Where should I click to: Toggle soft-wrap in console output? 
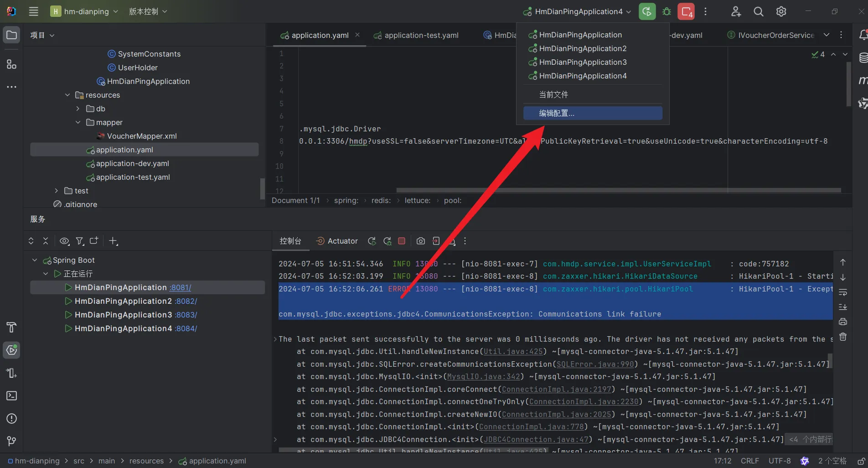[842, 292]
